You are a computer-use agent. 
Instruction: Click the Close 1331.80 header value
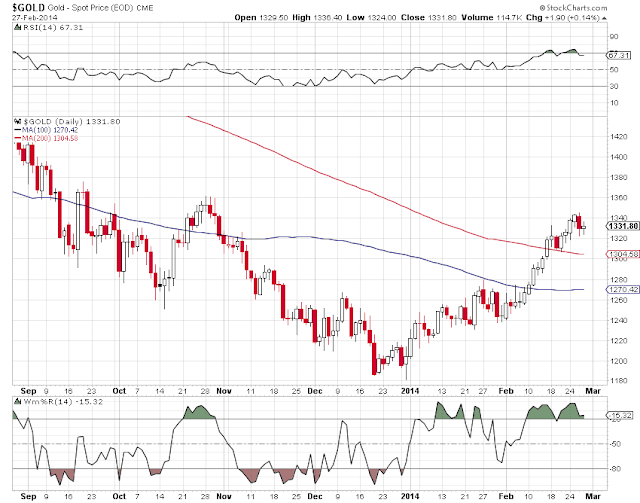[429, 18]
